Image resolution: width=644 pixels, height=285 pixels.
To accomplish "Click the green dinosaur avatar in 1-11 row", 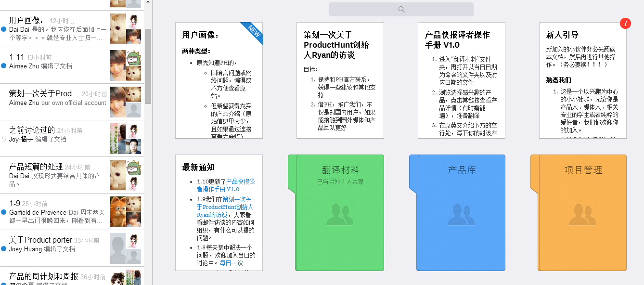I will point(134,58).
